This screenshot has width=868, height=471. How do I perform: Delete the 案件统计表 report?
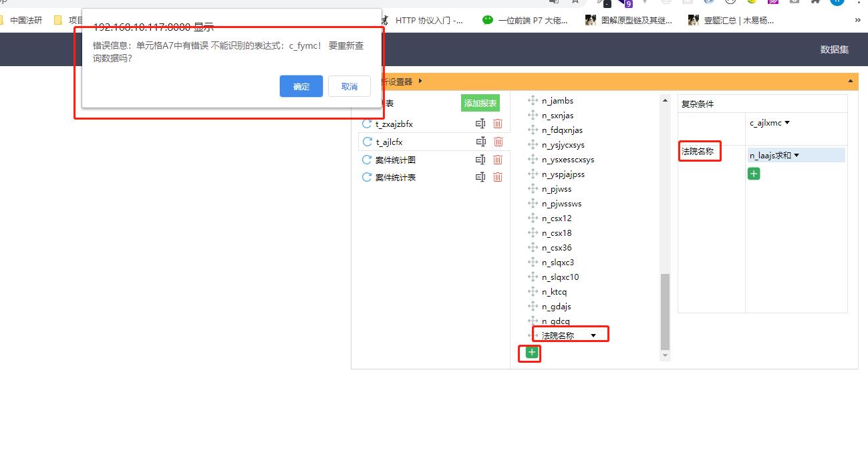[498, 177]
